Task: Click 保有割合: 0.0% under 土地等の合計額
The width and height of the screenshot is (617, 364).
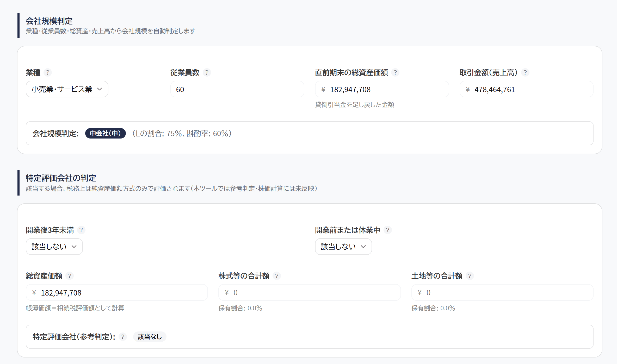Action: 433,308
